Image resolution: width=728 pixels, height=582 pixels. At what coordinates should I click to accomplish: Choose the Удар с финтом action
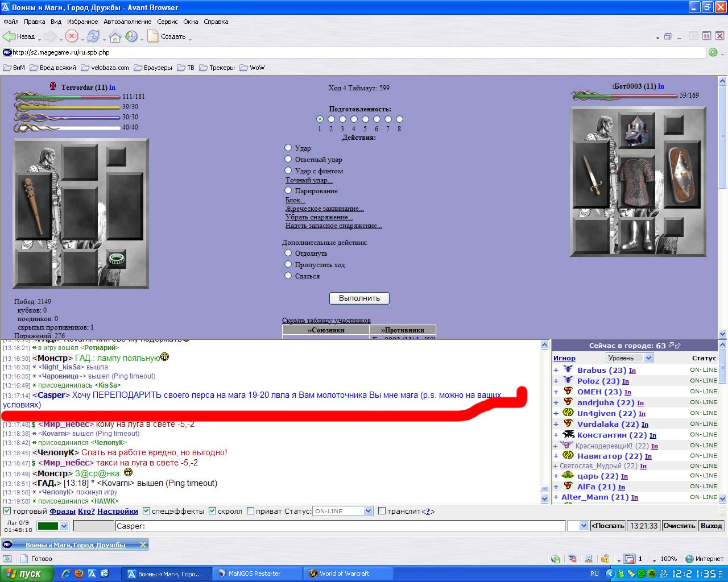coord(288,171)
